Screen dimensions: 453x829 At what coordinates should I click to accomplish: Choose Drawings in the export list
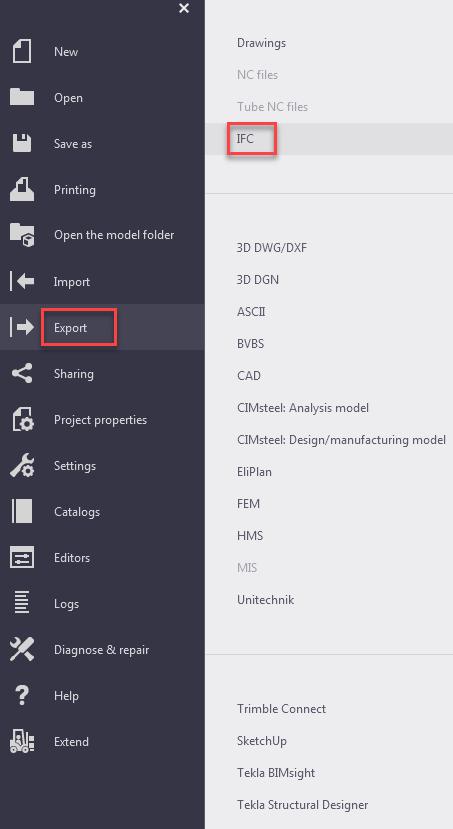click(x=261, y=43)
